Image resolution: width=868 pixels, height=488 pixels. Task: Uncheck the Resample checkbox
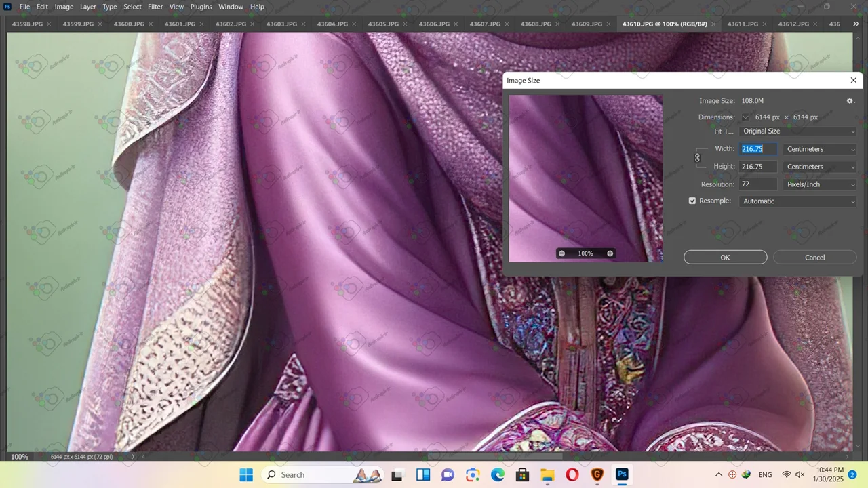click(x=692, y=201)
